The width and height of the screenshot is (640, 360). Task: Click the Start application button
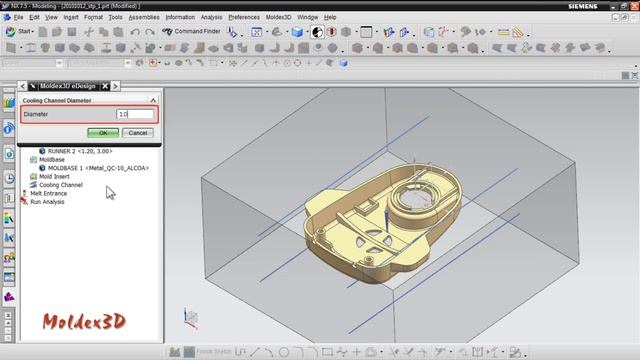[x=19, y=31]
